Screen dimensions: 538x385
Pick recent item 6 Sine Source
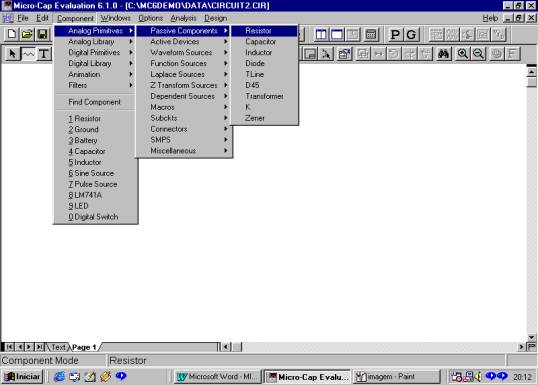tap(95, 173)
